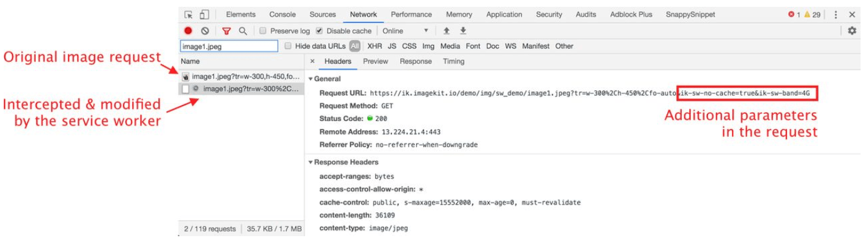Click the import HAR upload icon

(x=446, y=31)
